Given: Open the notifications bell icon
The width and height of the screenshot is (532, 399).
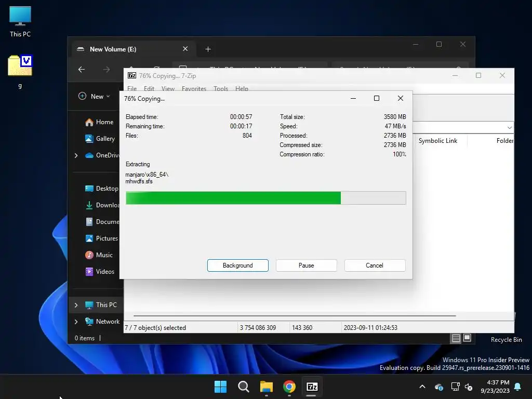Looking at the screenshot, I should pyautogui.click(x=518, y=387).
